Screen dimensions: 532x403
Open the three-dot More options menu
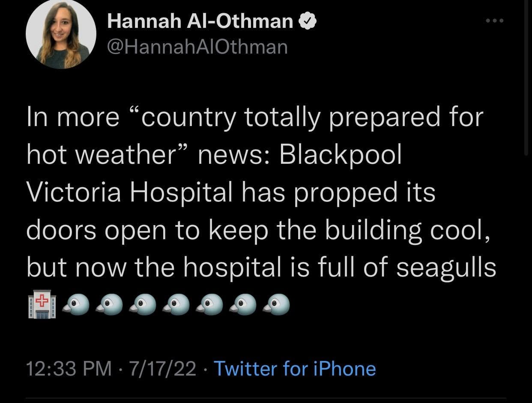pos(496,21)
